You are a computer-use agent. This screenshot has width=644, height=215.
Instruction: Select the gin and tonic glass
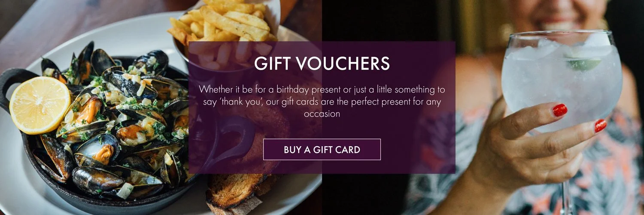click(562, 82)
